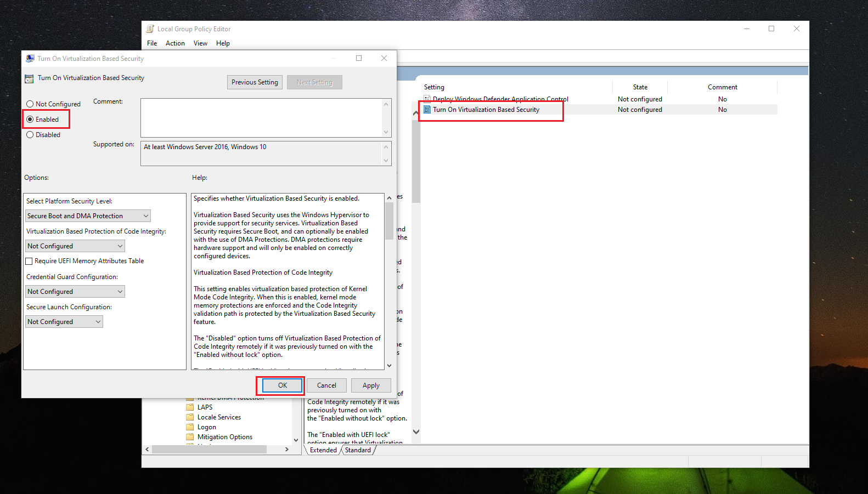The image size is (868, 494).
Task: Select the Mitigation Options tree item
Action: point(225,437)
